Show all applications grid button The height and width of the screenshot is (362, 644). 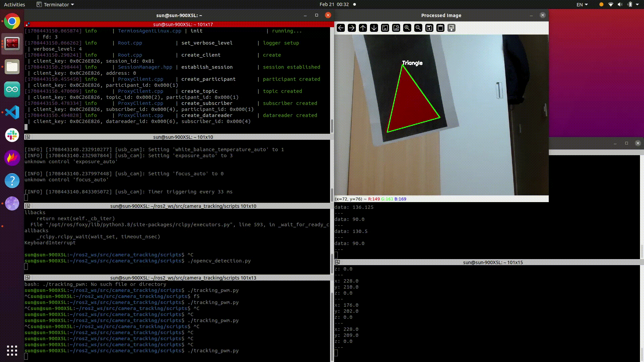(x=12, y=351)
